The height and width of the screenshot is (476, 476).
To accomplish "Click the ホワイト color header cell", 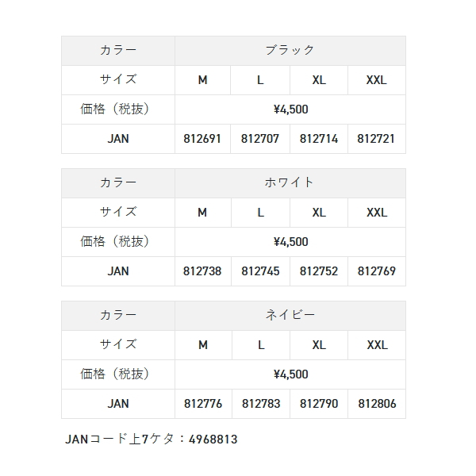I will tap(290, 182).
